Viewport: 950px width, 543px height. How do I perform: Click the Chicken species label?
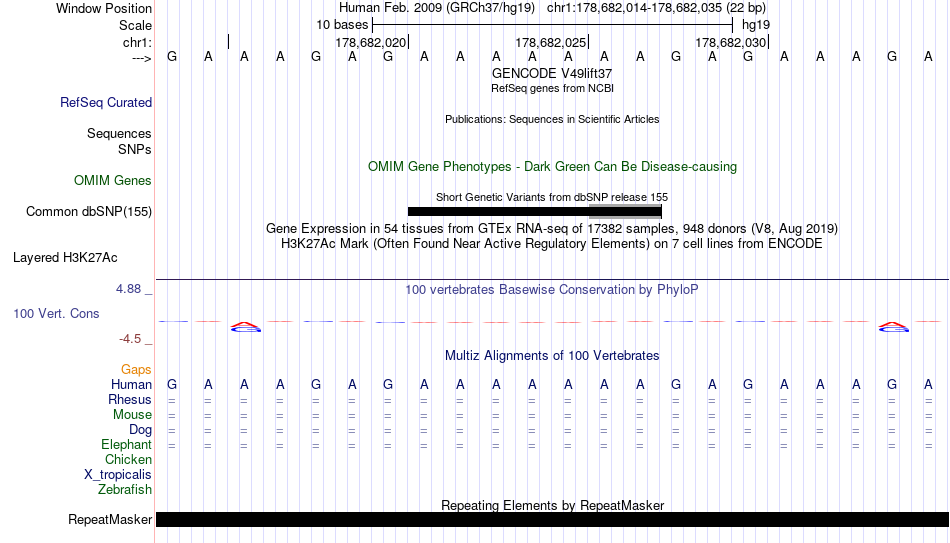click(128, 459)
